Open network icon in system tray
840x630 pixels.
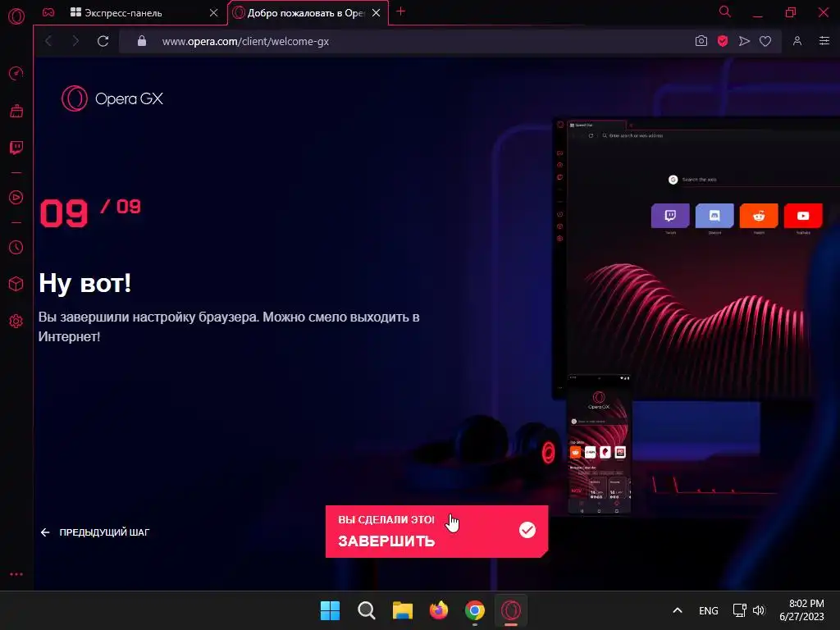click(739, 610)
